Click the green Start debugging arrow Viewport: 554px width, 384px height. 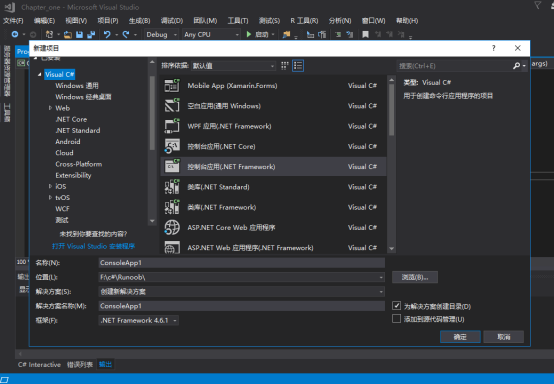pyautogui.click(x=249, y=34)
